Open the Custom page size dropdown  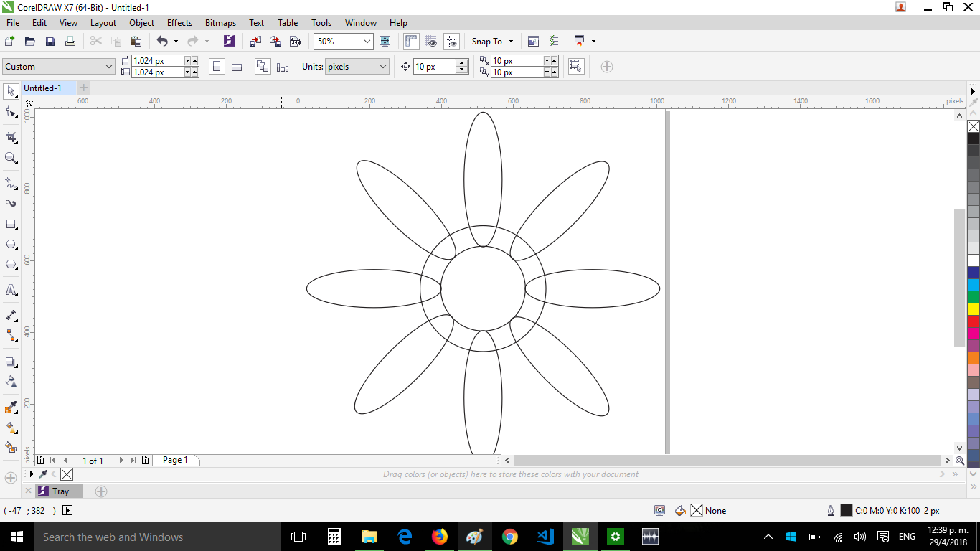tap(109, 67)
